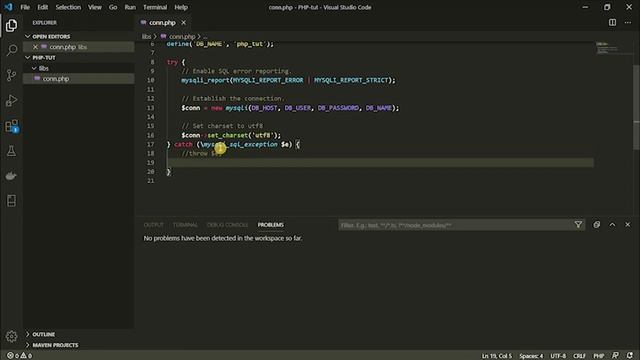
Task: Open the Help menu
Action: click(181, 7)
